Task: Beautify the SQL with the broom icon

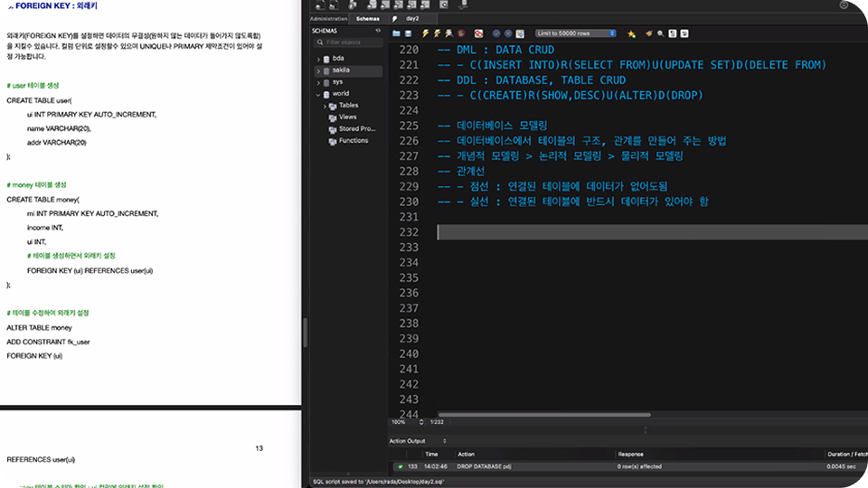Action: pyautogui.click(x=649, y=33)
